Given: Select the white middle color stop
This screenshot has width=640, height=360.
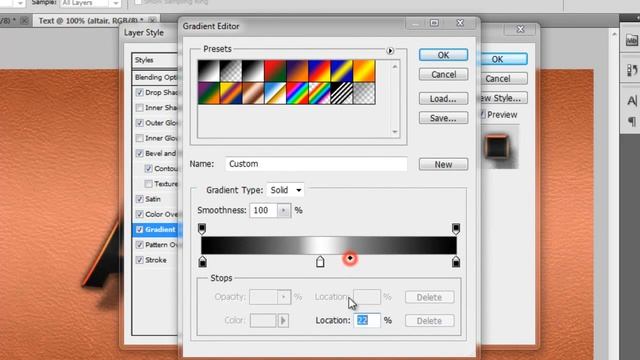Looking at the screenshot, I should click(x=320, y=262).
